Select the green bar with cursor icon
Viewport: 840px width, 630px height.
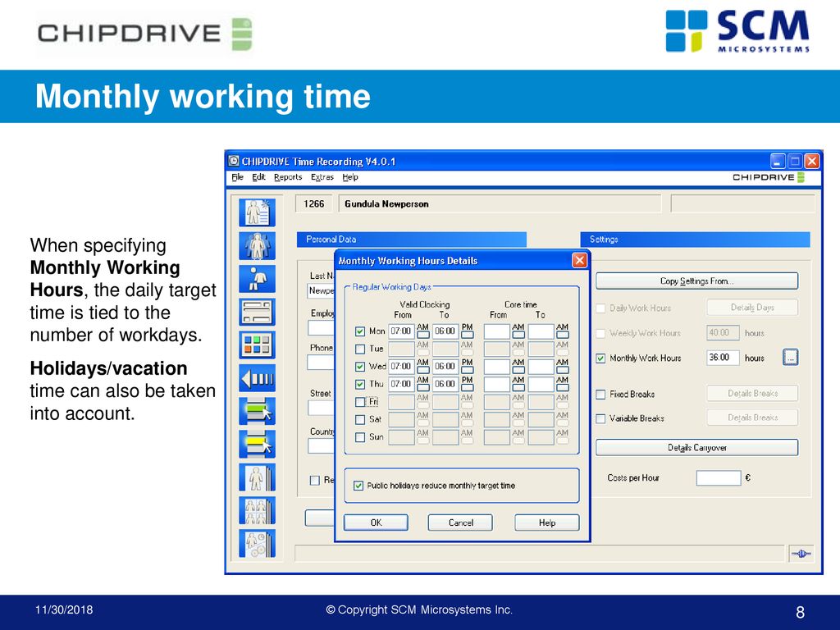coord(257,412)
